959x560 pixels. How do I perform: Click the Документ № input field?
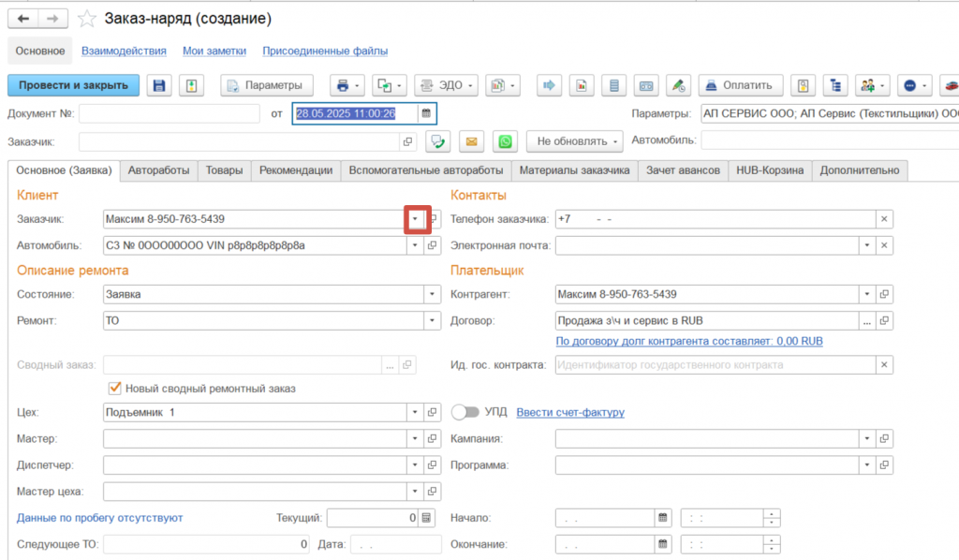[x=170, y=113]
